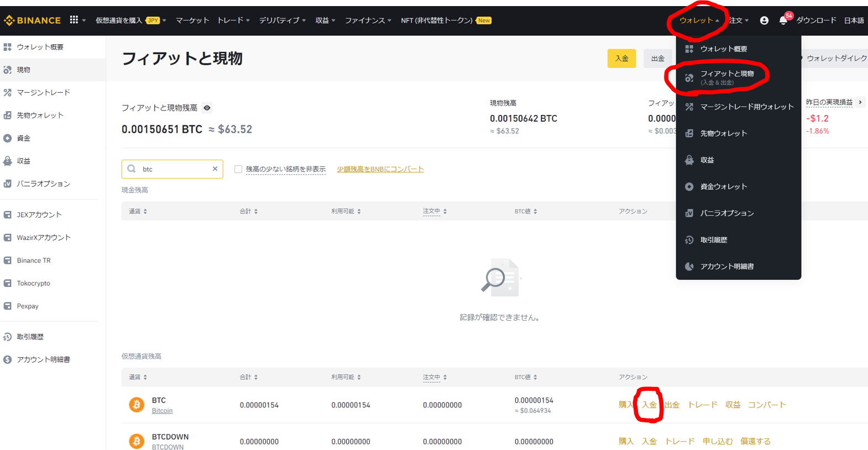This screenshot has width=868, height=450.
Task: Click トレード in BTCDOWN row
Action: [x=679, y=441]
